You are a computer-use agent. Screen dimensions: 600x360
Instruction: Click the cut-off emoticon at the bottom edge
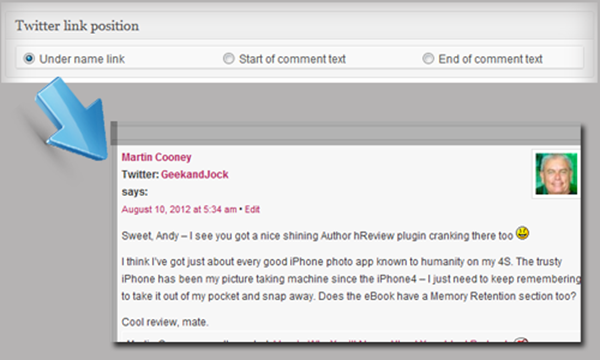[521, 340]
